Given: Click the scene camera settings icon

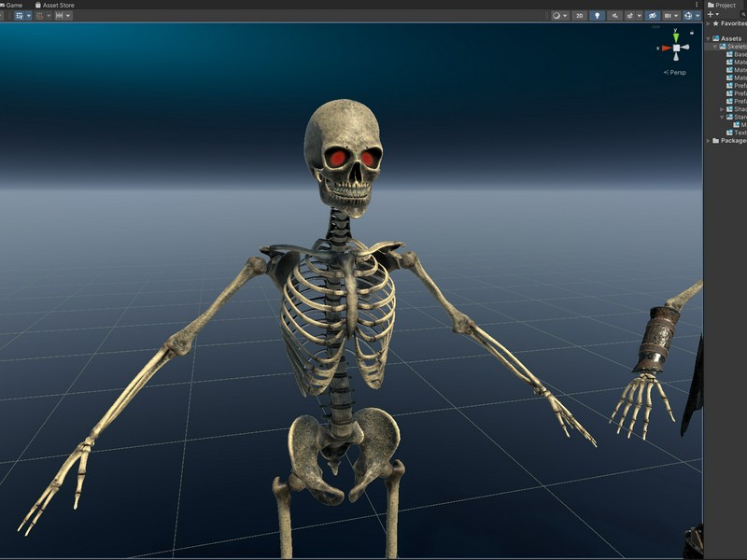Looking at the screenshot, I should (x=668, y=16).
